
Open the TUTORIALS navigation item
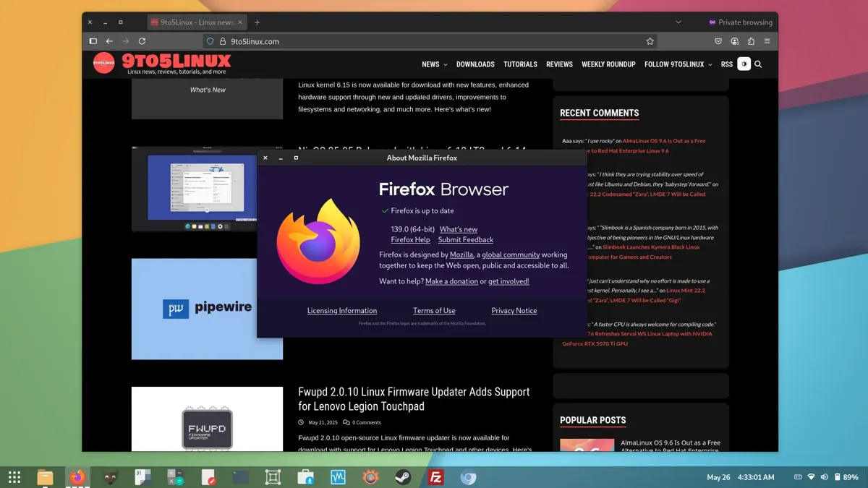point(520,64)
